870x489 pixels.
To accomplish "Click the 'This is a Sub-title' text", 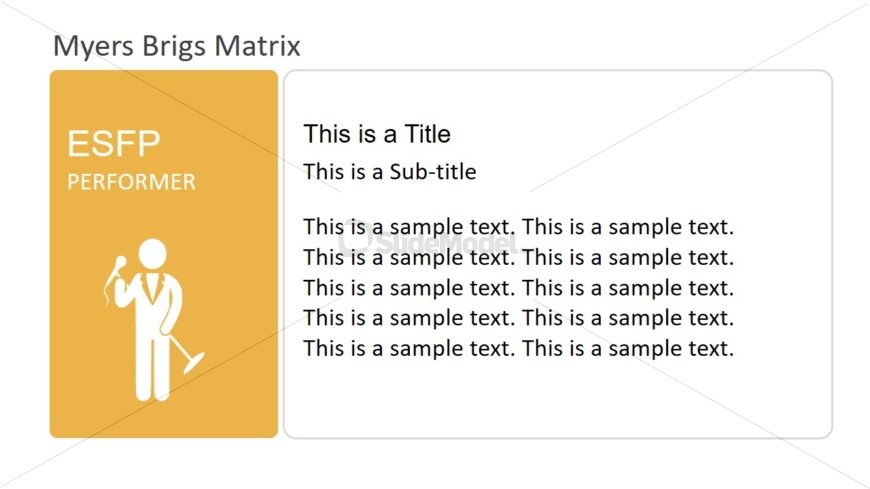I will coord(390,172).
